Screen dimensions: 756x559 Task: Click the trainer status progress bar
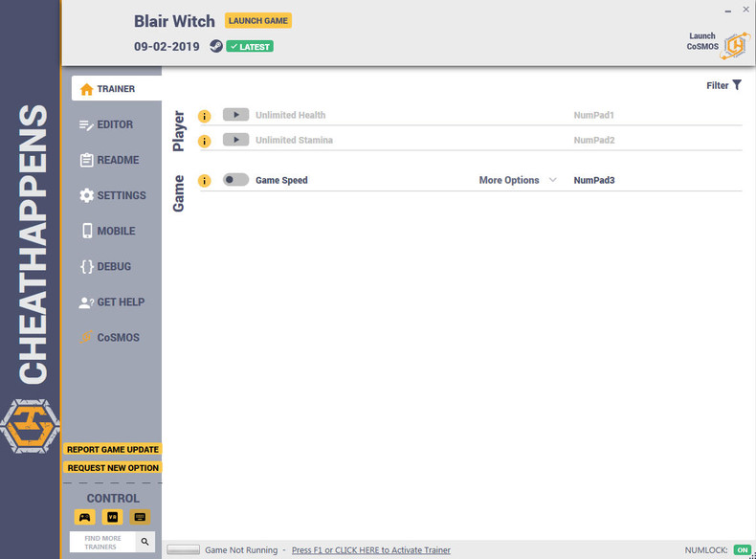point(183,549)
